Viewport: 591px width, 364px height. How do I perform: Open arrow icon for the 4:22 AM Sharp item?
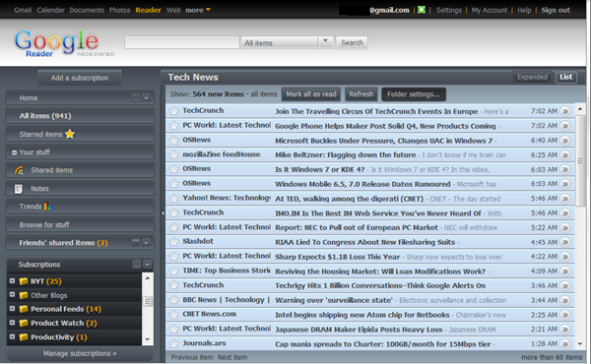coord(565,257)
